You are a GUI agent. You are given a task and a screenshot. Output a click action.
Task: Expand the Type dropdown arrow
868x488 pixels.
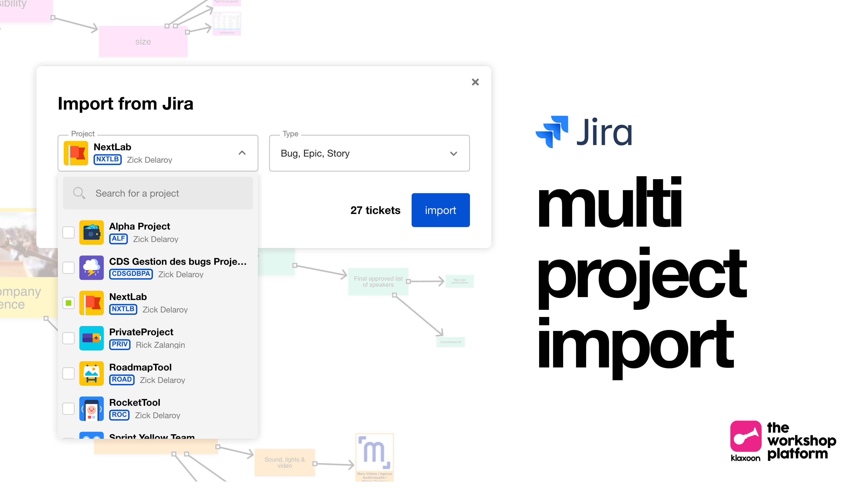click(453, 154)
